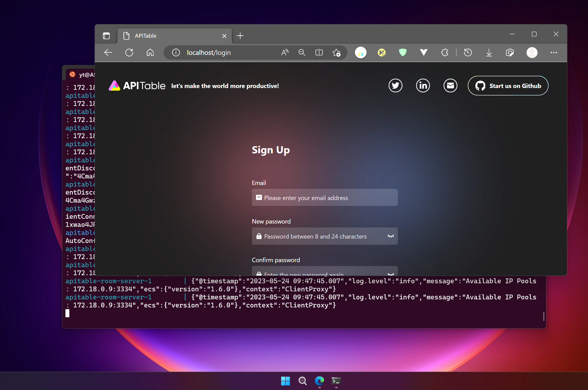Add this page to favorites star
The image size is (588, 390).
(336, 53)
